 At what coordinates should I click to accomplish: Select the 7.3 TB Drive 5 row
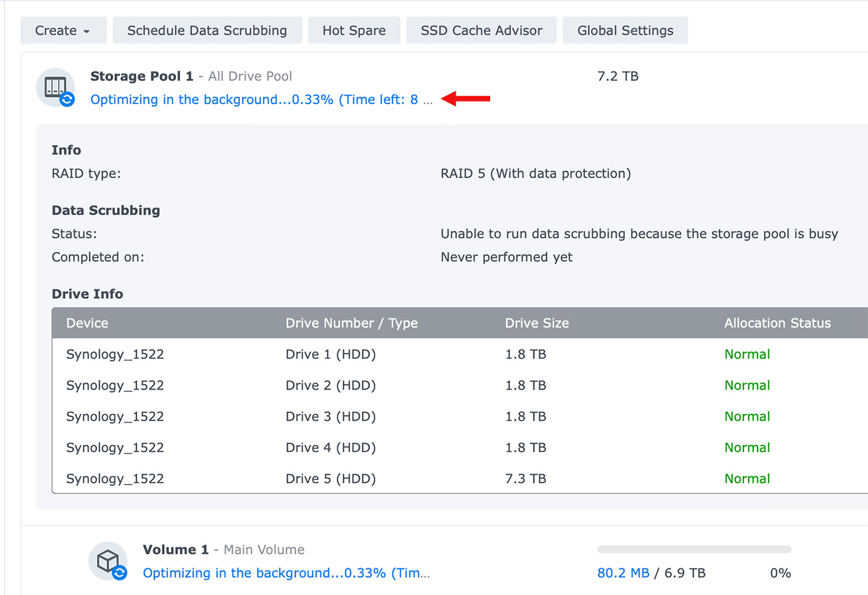[525, 479]
